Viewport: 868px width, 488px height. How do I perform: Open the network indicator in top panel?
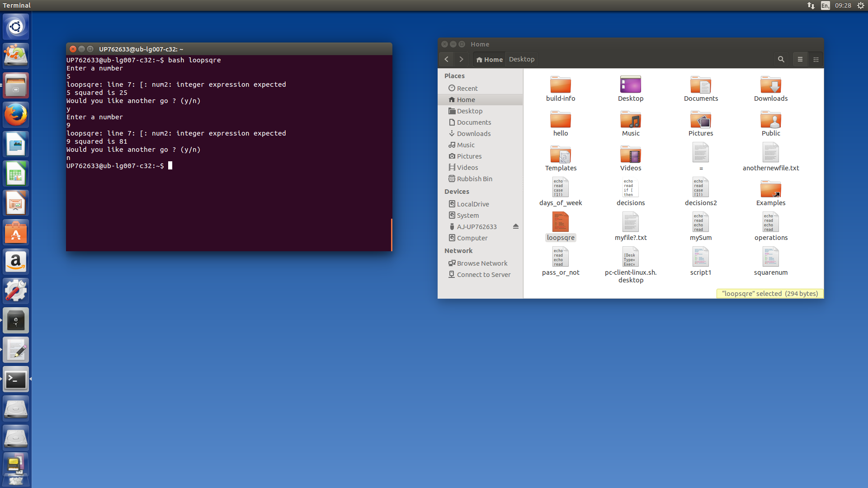click(x=811, y=5)
